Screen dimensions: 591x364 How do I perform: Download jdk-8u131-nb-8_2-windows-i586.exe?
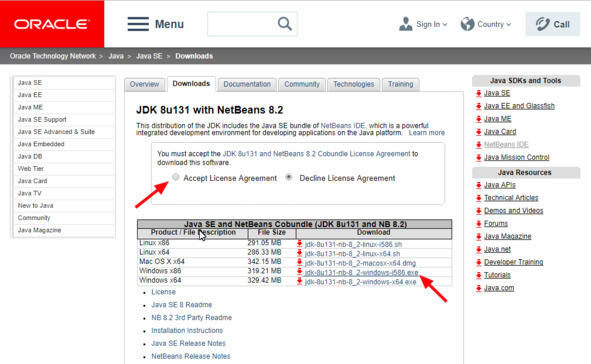361,272
